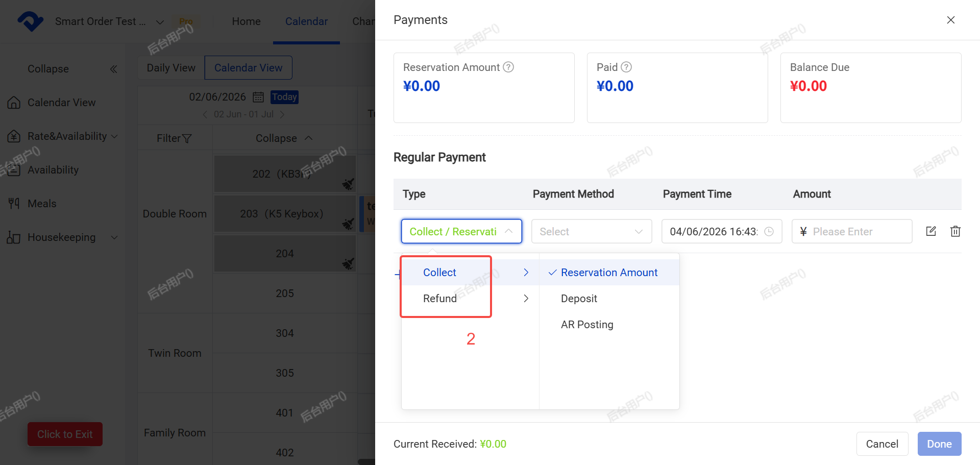Go to next date range arrow
The height and width of the screenshot is (465, 980).
point(282,114)
